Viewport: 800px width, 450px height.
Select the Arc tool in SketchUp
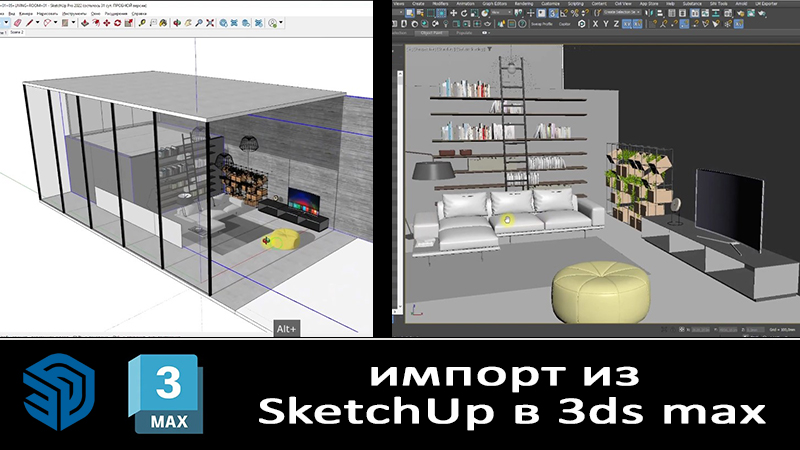(47, 23)
